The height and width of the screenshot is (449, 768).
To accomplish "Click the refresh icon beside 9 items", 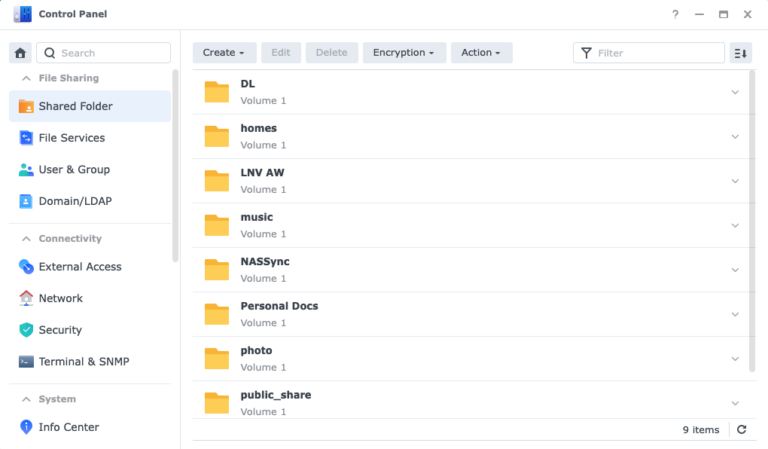I will click(741, 430).
